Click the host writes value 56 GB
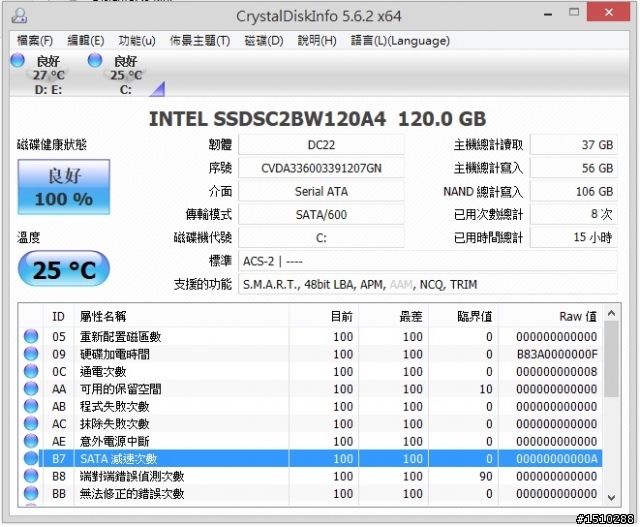The height and width of the screenshot is (527, 640). [x=573, y=168]
